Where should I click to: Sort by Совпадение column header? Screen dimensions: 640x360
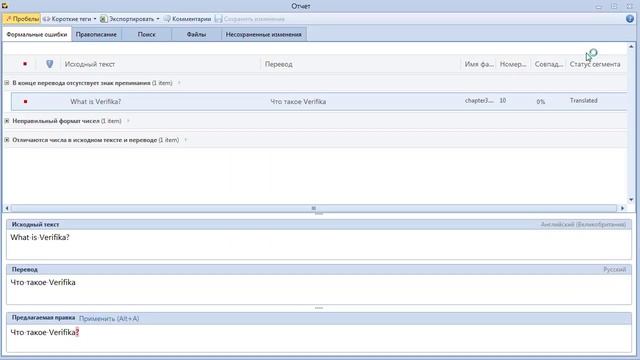click(x=549, y=64)
